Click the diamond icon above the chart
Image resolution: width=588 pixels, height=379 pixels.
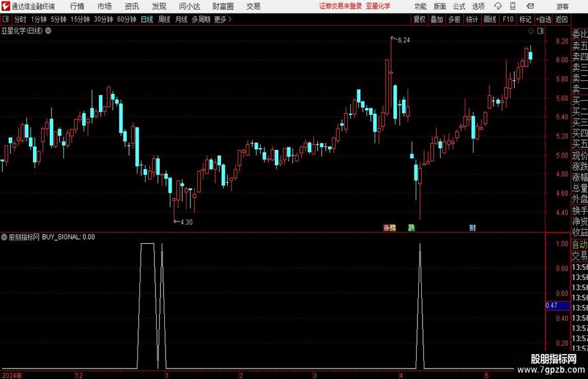(x=531, y=31)
